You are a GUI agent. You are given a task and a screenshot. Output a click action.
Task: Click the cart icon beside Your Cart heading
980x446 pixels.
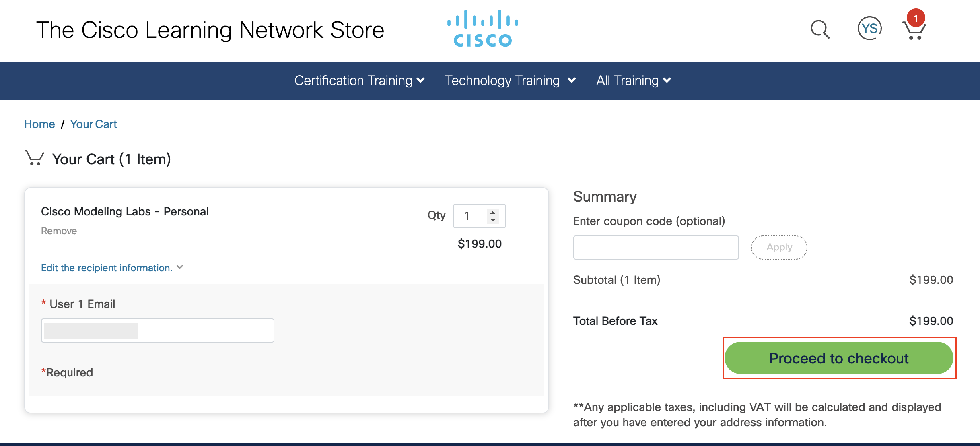click(34, 158)
